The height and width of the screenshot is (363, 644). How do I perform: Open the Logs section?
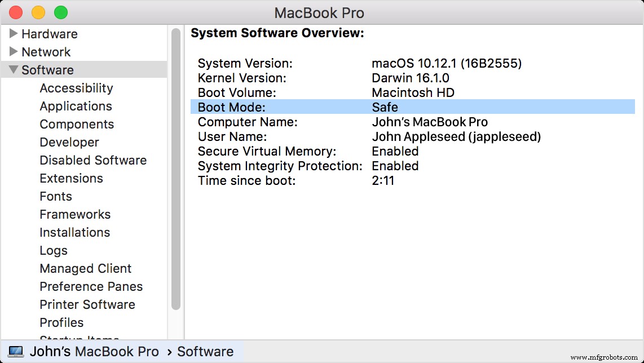click(x=53, y=250)
